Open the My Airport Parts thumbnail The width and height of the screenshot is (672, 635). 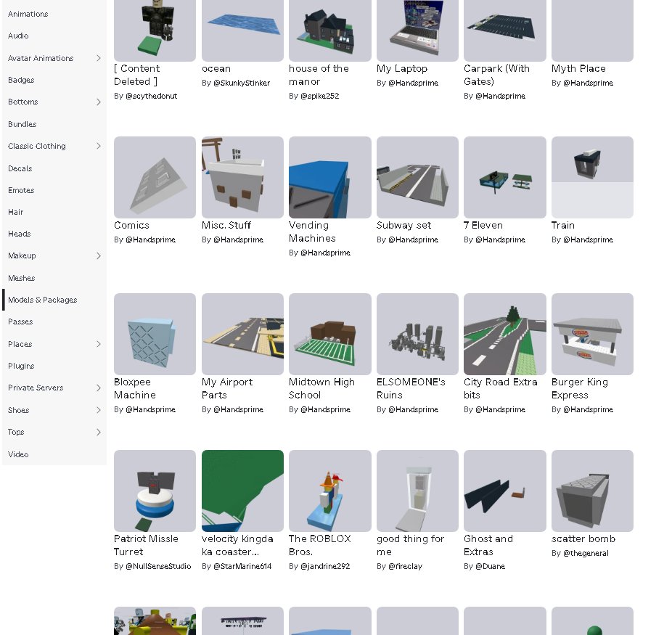(242, 335)
